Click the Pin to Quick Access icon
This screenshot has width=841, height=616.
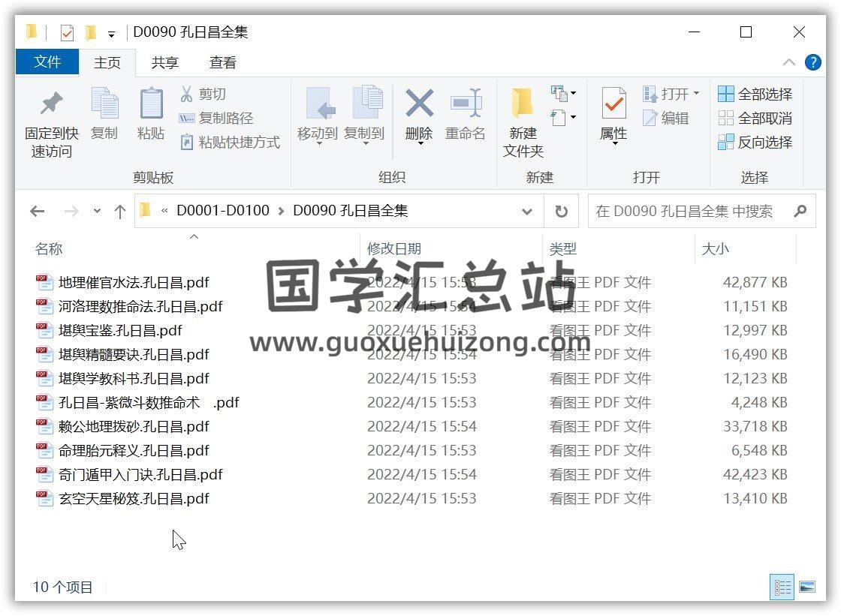coord(51,104)
